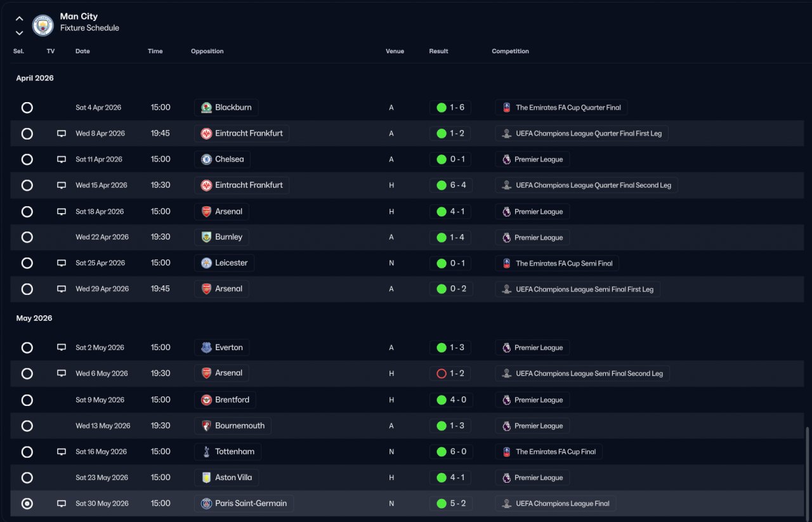Click the Sel. column header

(18, 51)
